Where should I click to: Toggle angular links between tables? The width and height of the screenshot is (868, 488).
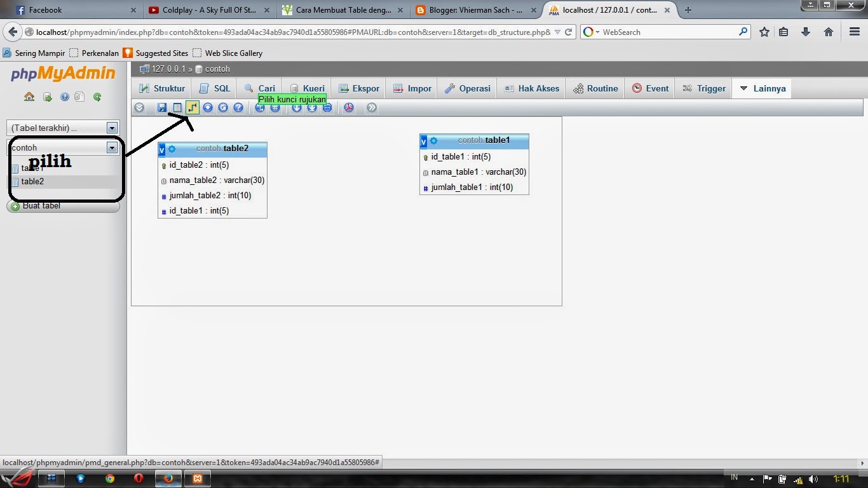[260, 107]
